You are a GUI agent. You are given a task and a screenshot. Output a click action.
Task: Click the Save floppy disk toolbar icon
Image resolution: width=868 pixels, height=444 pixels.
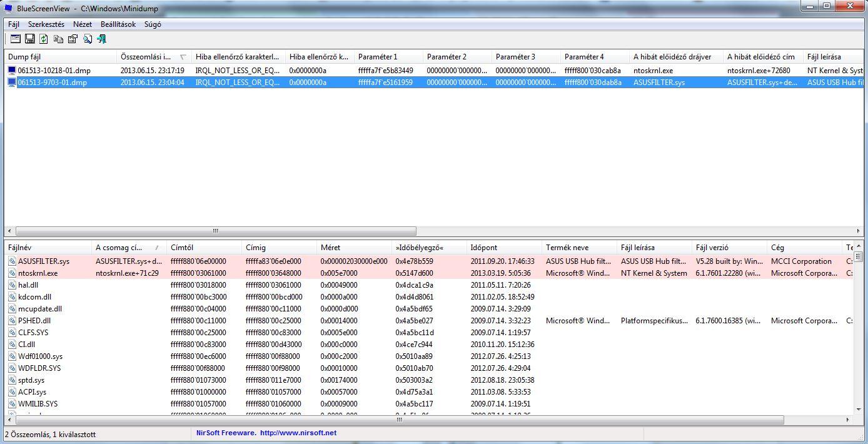(x=29, y=39)
